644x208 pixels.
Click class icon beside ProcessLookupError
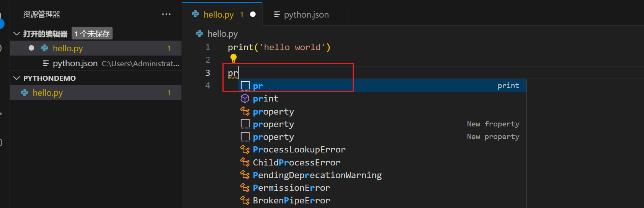(245, 149)
